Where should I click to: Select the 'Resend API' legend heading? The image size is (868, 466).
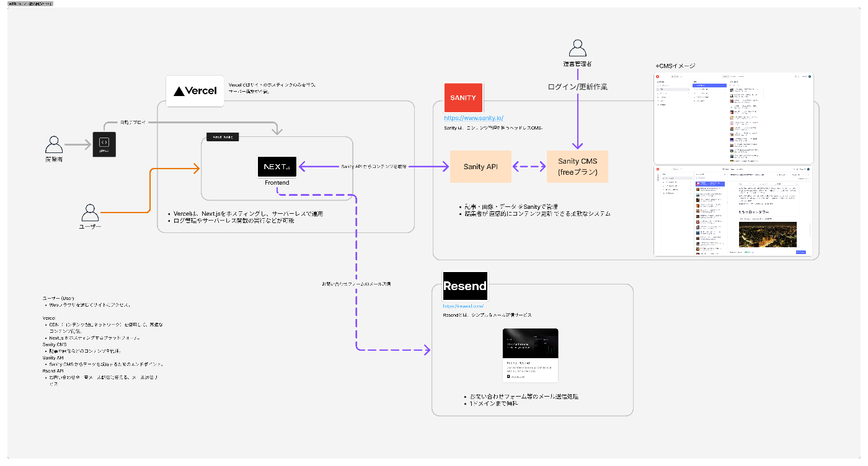point(53,371)
